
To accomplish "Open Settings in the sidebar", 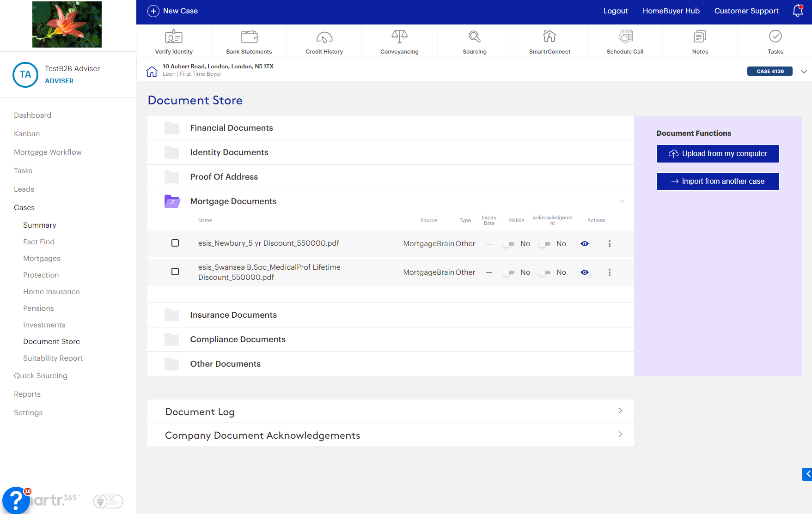I will pos(28,413).
